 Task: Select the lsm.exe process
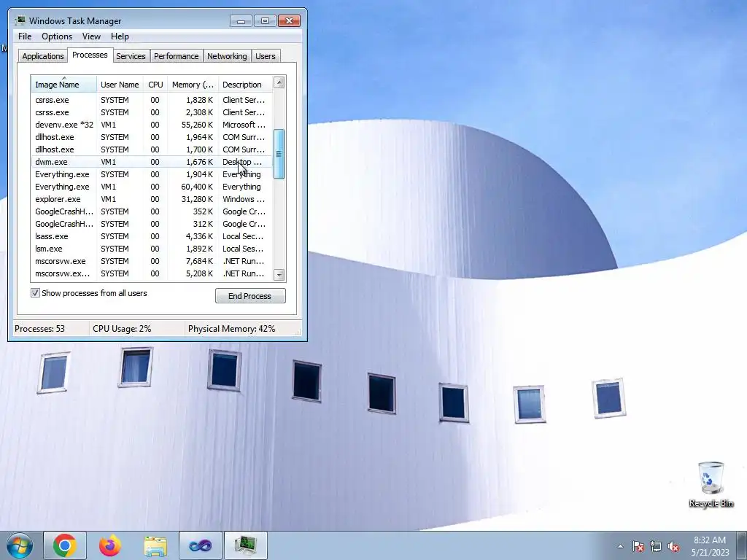click(x=152, y=249)
